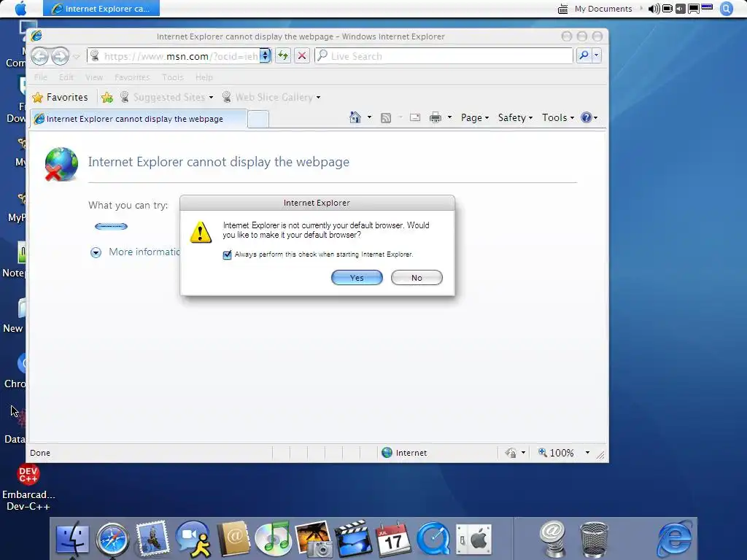This screenshot has height=560, width=747.
Task: Expand the address bar history dropdown
Action: point(265,55)
